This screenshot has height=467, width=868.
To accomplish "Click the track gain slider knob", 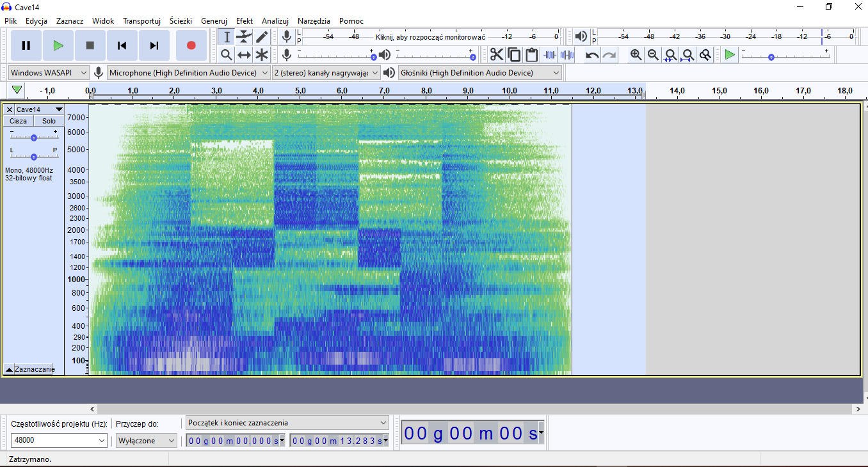I will (x=34, y=138).
